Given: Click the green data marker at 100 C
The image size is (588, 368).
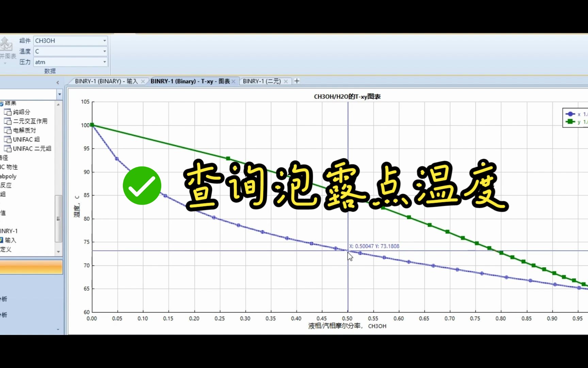Looking at the screenshot, I should click(x=92, y=125).
